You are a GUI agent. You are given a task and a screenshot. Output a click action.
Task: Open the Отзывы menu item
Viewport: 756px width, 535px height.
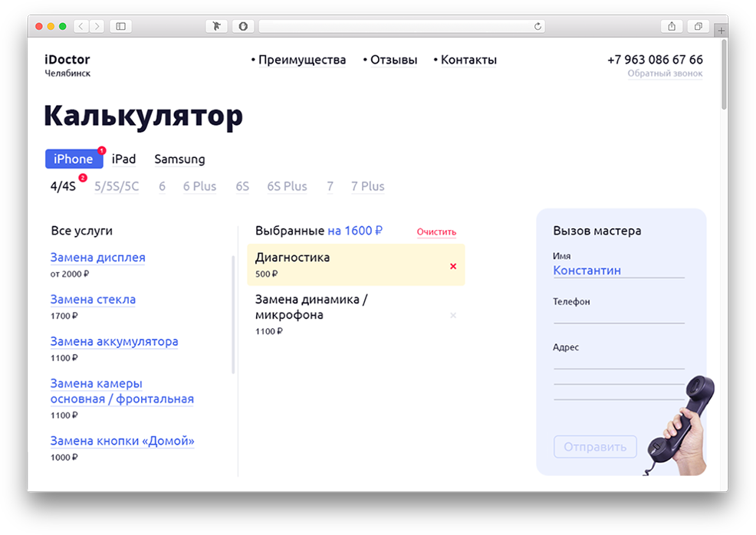pyautogui.click(x=393, y=60)
